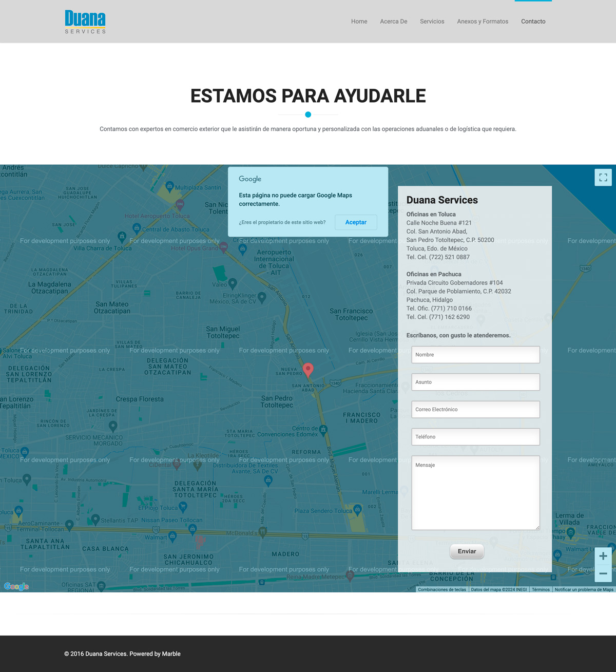Click the Google logo on map
This screenshot has width=616, height=672.
click(x=16, y=586)
